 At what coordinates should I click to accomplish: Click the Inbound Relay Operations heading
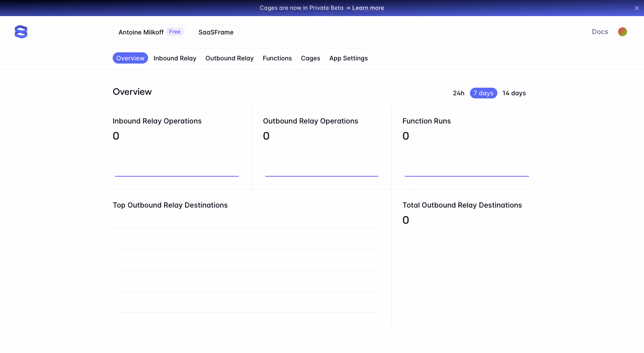point(157,121)
